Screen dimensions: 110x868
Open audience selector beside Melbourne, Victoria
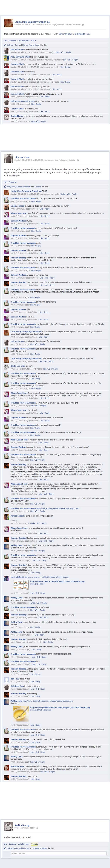click(78, 160)
